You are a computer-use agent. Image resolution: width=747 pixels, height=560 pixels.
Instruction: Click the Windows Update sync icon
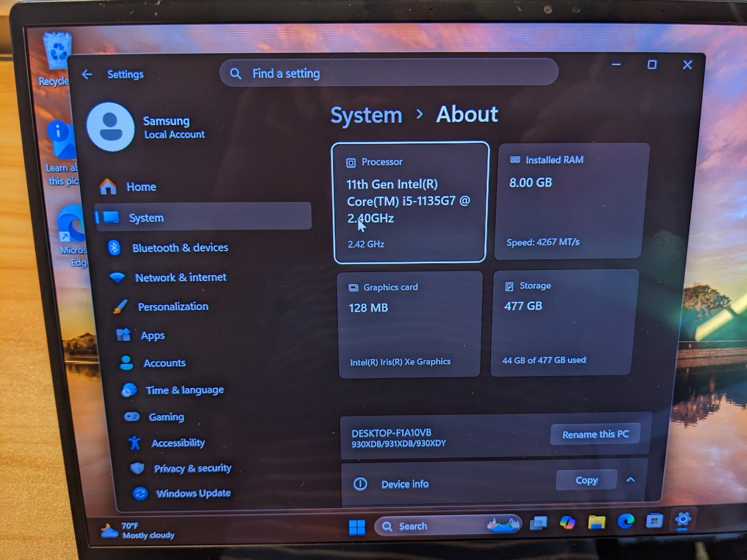pos(140,493)
